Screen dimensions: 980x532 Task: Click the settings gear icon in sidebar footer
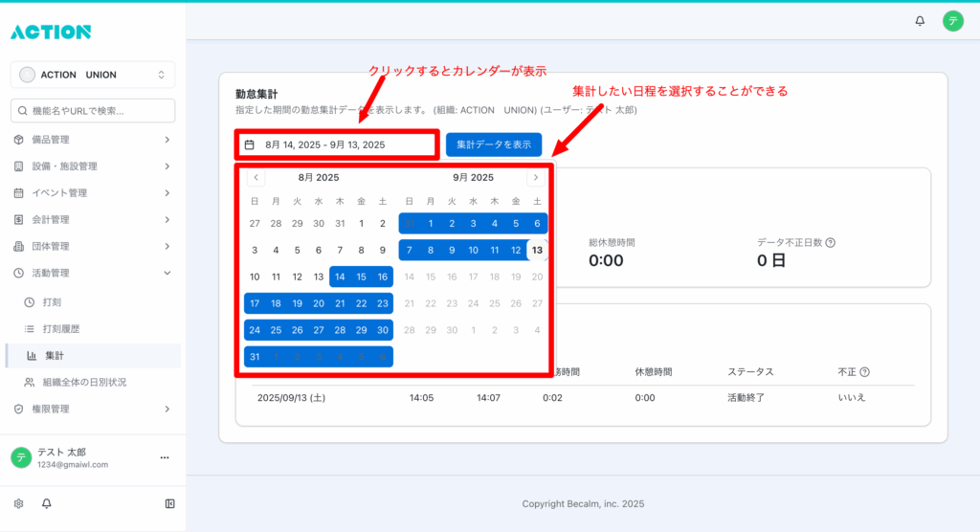pyautogui.click(x=18, y=503)
